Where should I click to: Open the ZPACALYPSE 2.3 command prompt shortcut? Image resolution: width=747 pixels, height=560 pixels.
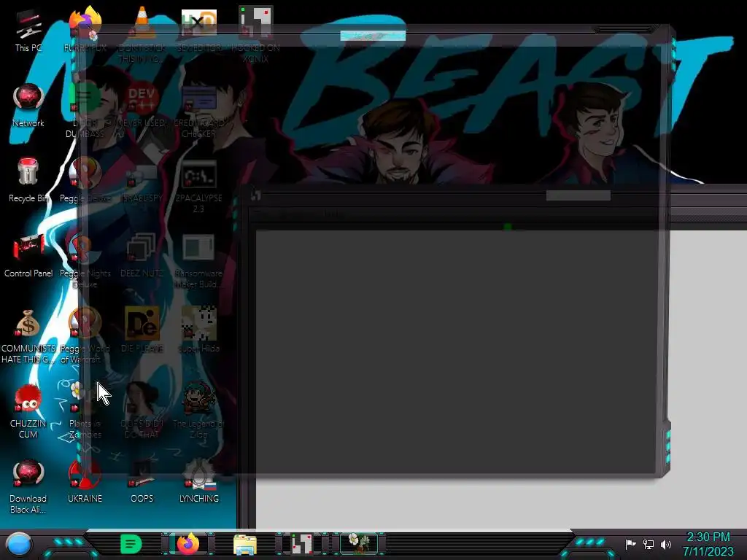pos(199,186)
